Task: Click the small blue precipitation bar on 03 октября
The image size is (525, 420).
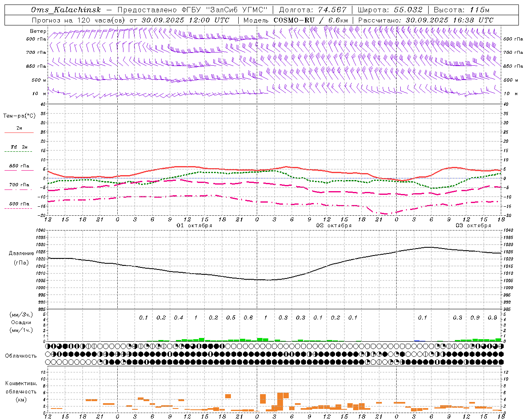Action: coord(417,340)
